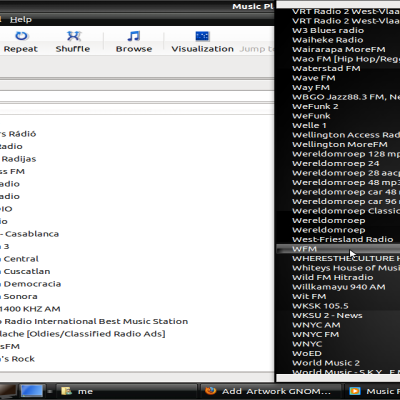Viewport: 400px width, 400px height.
Task: Select the Wellington MoreFM station
Action: (x=340, y=144)
